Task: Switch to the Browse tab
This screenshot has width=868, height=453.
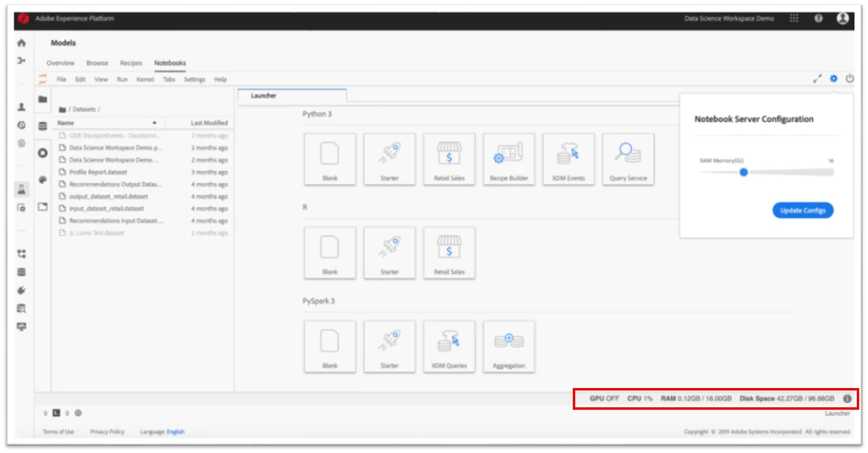Action: (x=97, y=63)
